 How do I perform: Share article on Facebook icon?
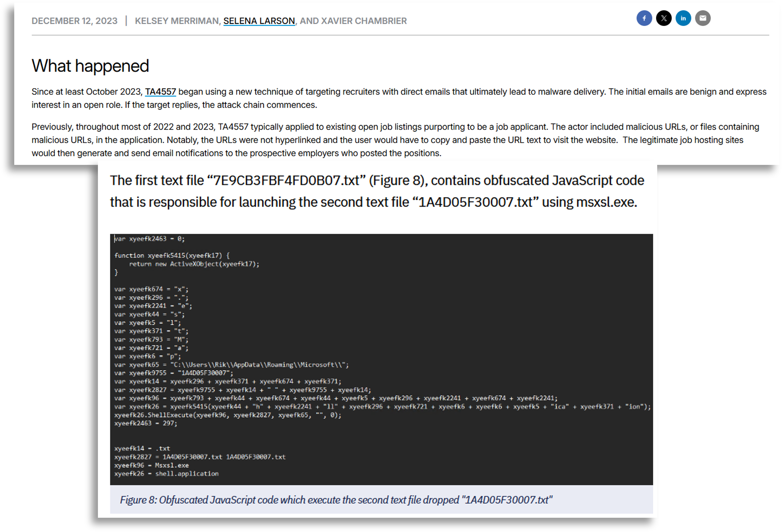[644, 18]
